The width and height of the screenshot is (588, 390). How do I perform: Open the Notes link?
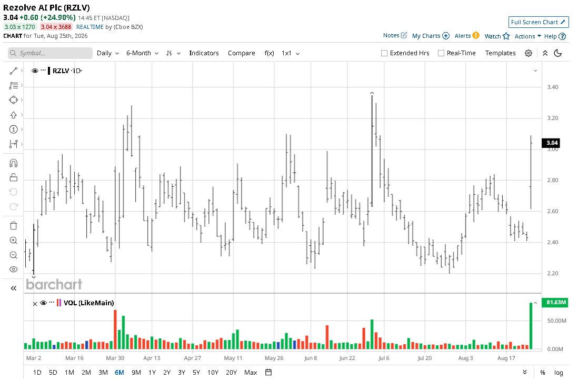pos(391,35)
